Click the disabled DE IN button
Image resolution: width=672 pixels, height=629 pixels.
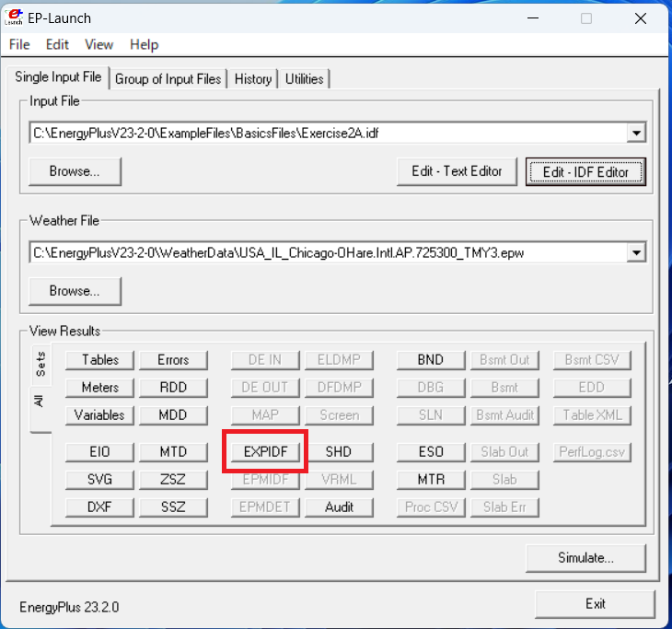(265, 360)
